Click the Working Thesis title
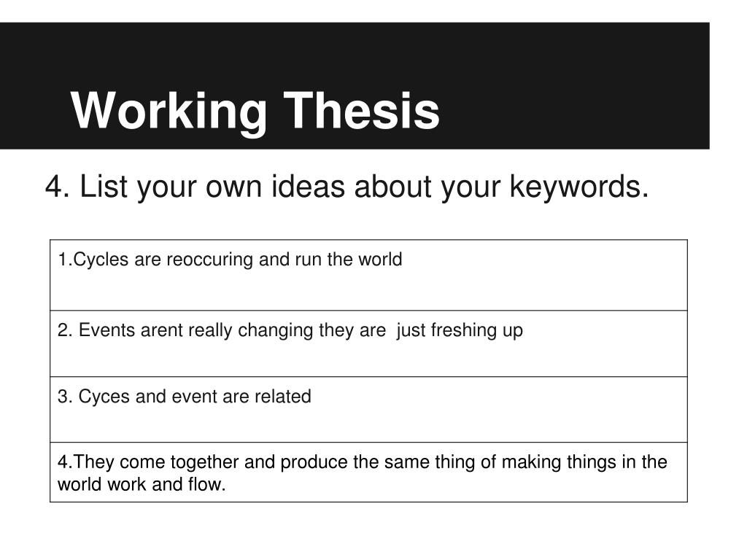The width and height of the screenshot is (747, 560). point(255,111)
